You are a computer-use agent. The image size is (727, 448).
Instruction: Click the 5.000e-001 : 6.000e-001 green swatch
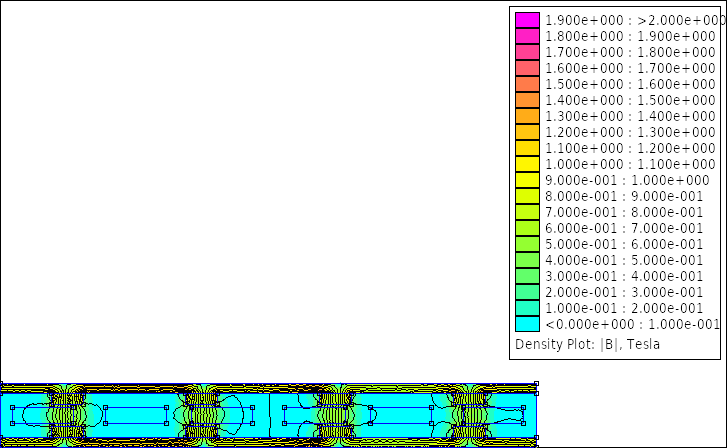(527, 244)
